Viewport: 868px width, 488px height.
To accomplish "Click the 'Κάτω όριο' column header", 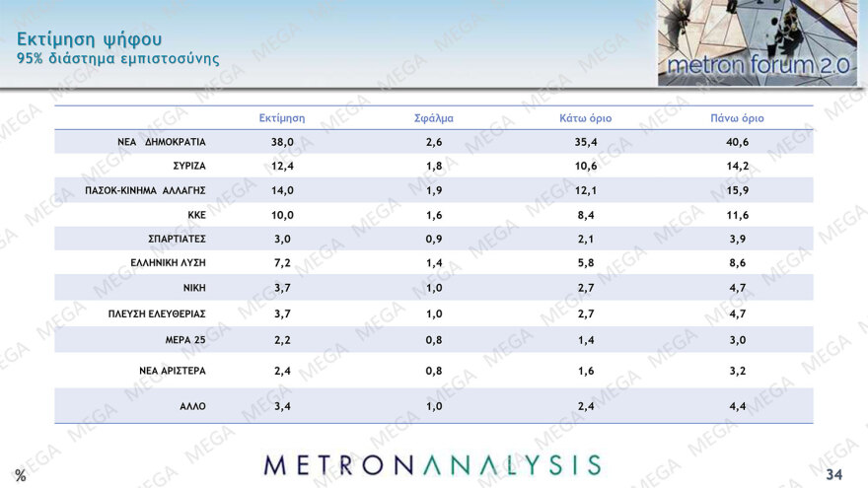I will pyautogui.click(x=585, y=118).
